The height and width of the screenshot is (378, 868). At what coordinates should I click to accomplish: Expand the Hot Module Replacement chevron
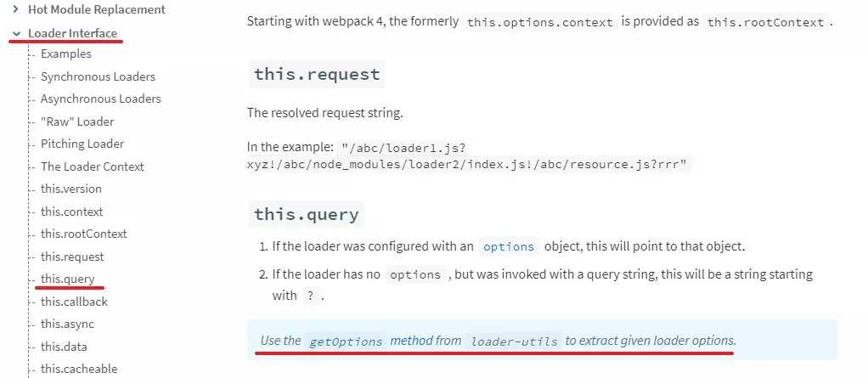click(16, 10)
